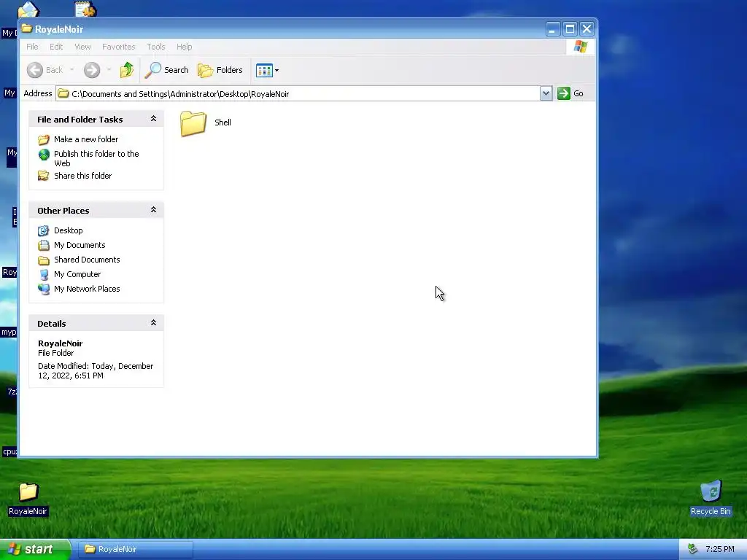Click the My Network Places icon
This screenshot has height=560, width=747.
click(44, 289)
